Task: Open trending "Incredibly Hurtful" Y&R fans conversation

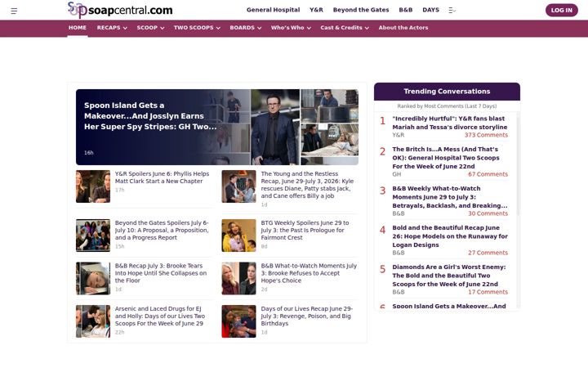Action: (450, 123)
